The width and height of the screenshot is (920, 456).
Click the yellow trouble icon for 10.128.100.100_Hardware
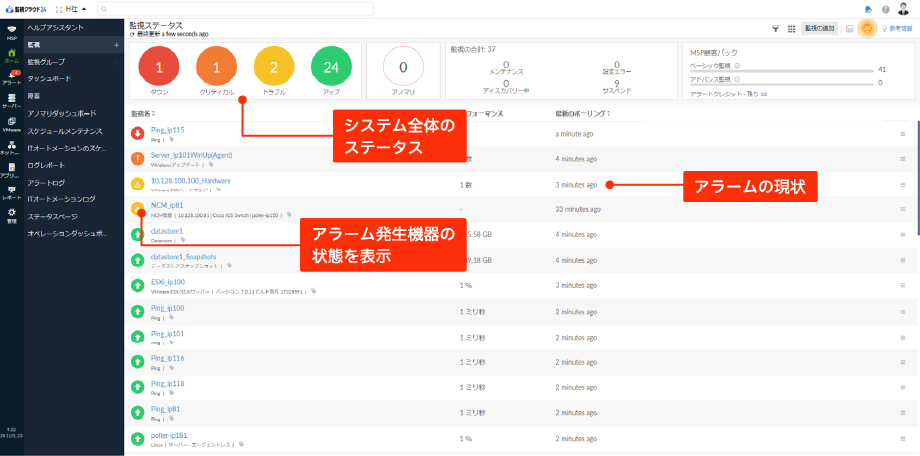pos(137,184)
